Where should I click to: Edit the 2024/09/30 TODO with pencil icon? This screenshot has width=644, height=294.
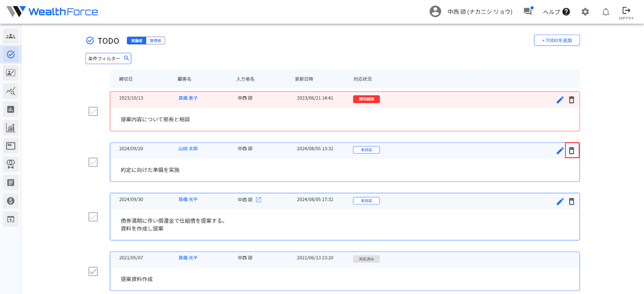(x=560, y=201)
